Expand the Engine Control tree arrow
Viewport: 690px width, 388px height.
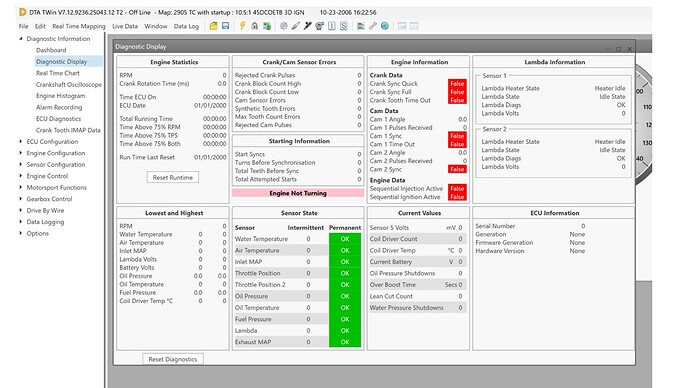pyautogui.click(x=21, y=176)
